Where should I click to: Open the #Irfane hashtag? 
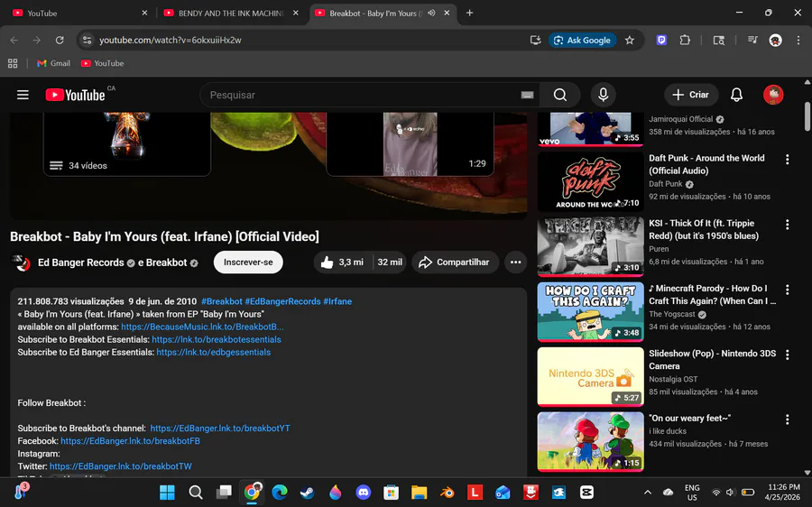(337, 301)
